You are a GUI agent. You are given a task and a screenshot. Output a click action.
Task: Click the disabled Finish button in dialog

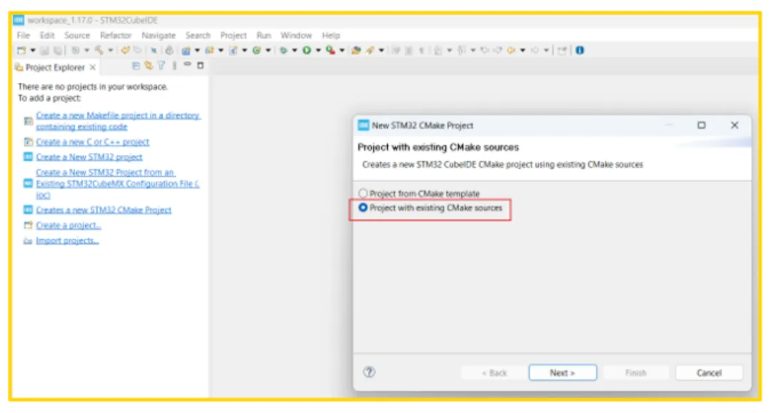[x=636, y=373]
